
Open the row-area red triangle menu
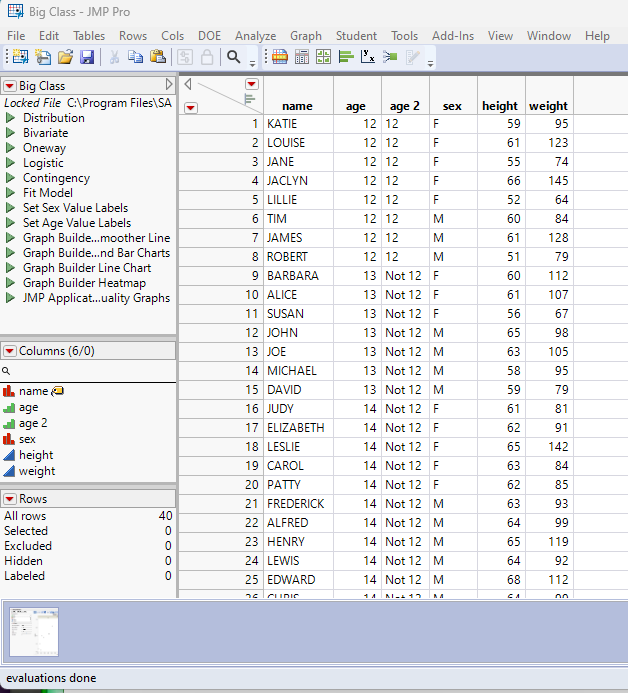click(x=191, y=107)
